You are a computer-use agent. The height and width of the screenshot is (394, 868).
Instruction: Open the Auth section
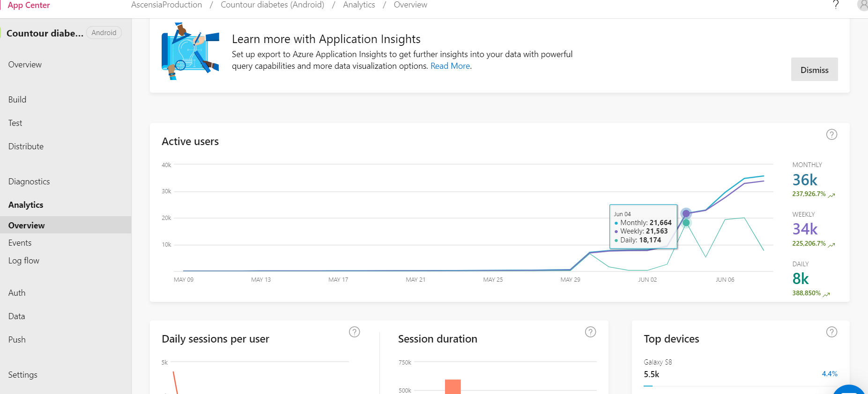pos(17,293)
